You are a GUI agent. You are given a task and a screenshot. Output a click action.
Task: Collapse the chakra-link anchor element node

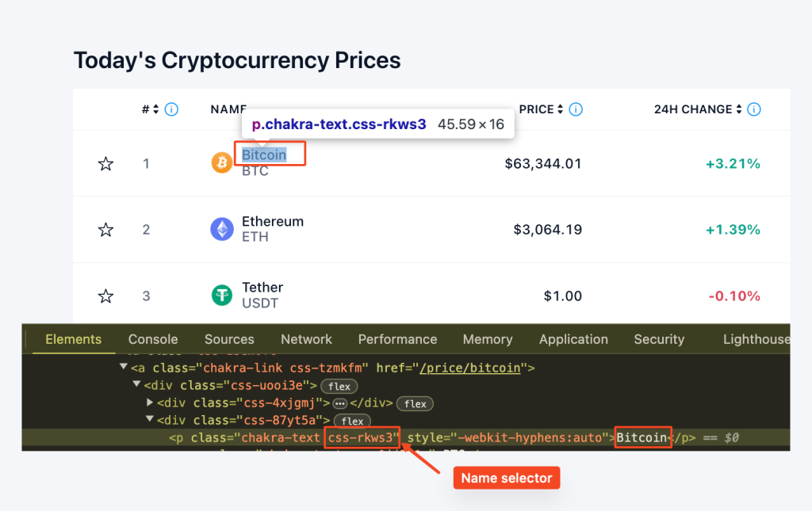(123, 367)
